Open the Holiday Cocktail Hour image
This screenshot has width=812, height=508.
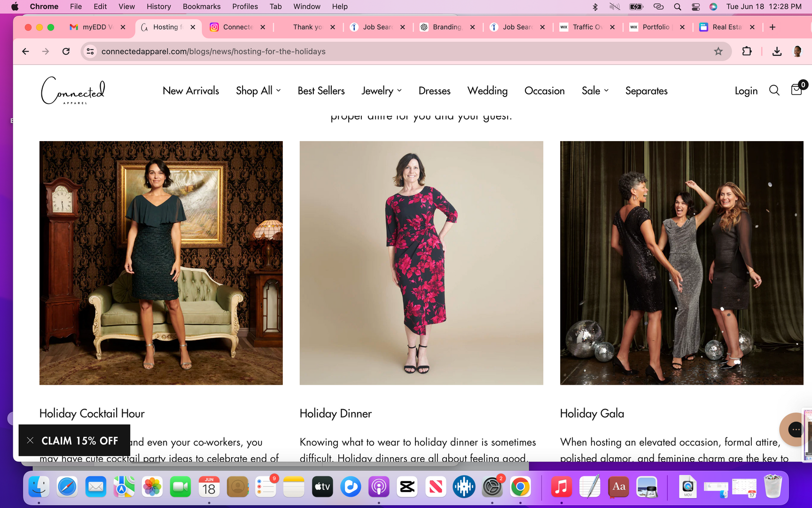(161, 263)
